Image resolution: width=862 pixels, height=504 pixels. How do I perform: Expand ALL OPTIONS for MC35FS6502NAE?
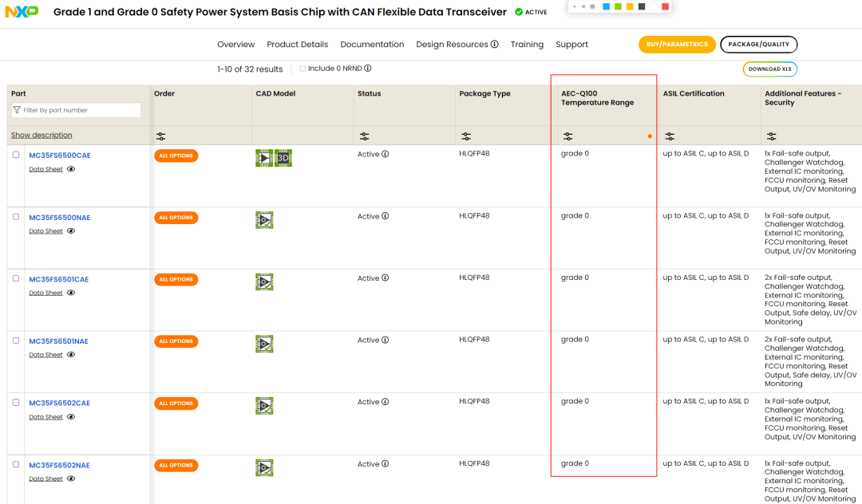click(176, 466)
